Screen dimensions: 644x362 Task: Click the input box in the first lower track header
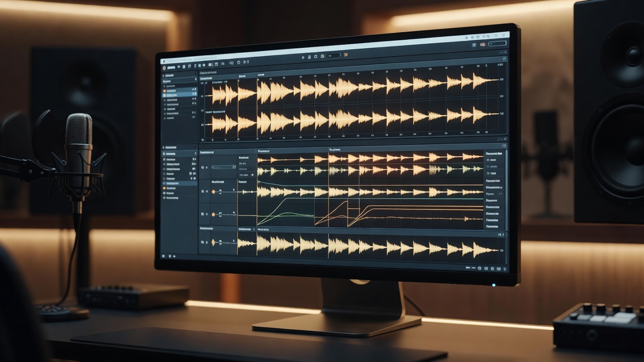[x=223, y=167]
